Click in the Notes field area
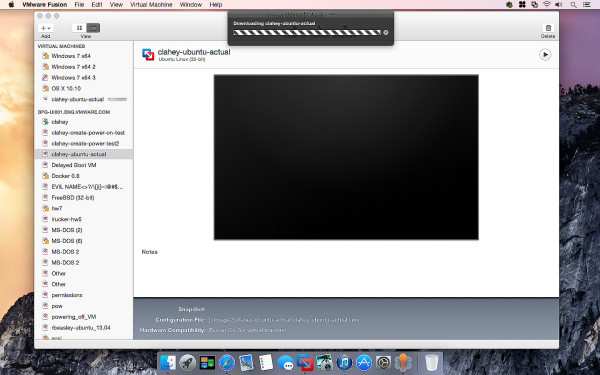This screenshot has width=600, height=375. [x=346, y=274]
